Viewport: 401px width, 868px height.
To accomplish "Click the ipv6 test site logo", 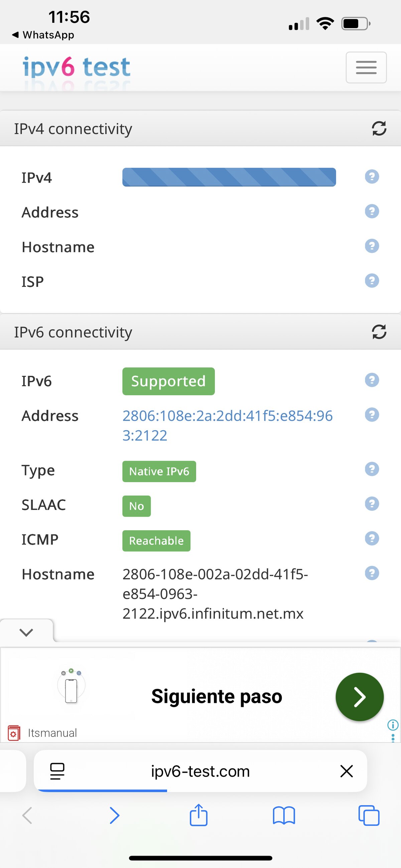I will point(77,67).
